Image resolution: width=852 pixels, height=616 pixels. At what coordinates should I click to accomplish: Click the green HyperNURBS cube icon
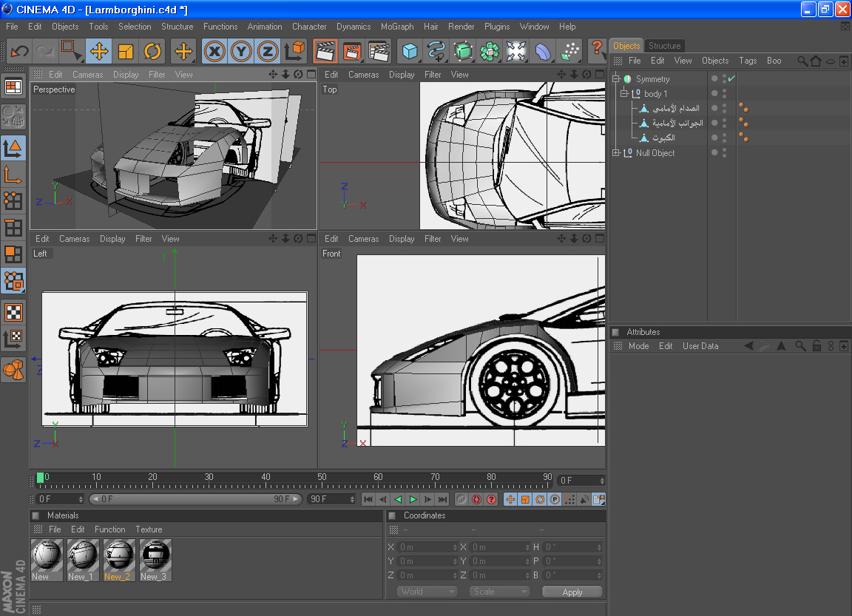coord(463,52)
